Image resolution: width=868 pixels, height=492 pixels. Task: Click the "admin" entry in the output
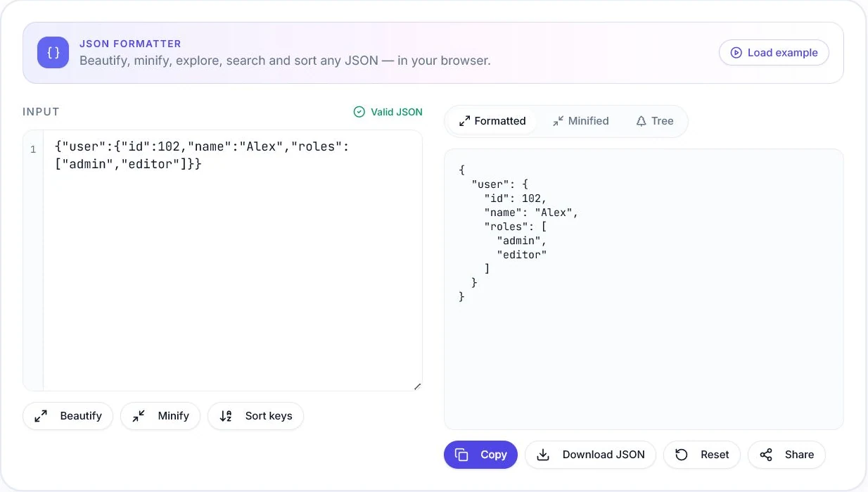pyautogui.click(x=521, y=241)
